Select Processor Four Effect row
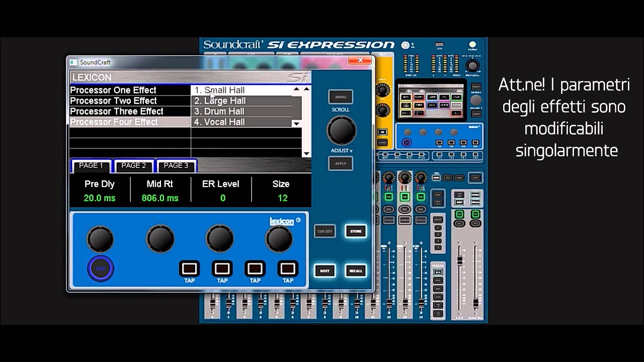The height and width of the screenshot is (362, 644). point(130,122)
